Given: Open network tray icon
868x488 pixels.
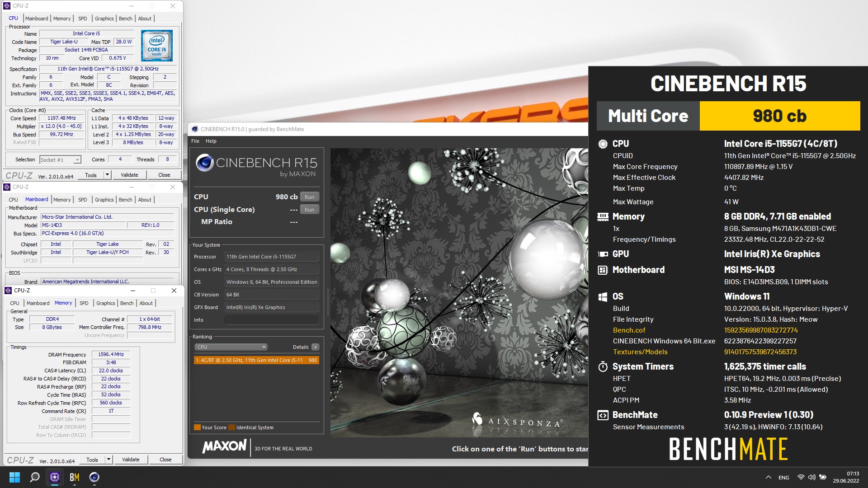Looking at the screenshot, I should (801, 477).
